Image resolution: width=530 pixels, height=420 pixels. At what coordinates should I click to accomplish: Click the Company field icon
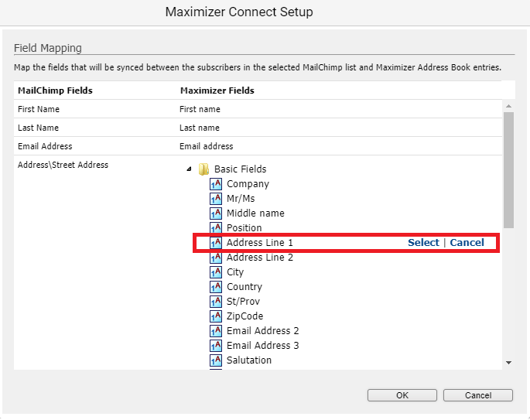[216, 184]
